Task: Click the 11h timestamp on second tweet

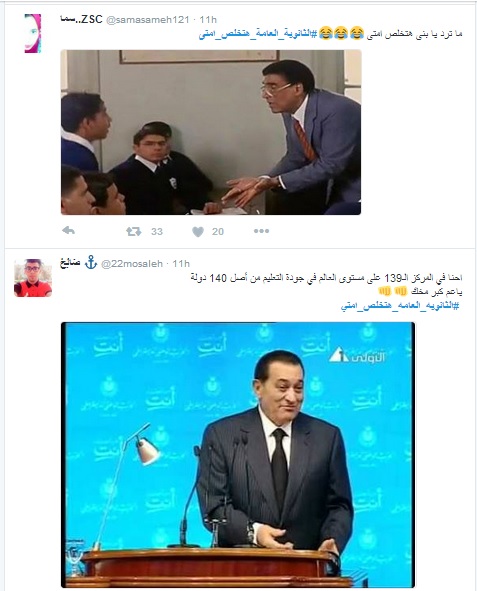Action: (x=181, y=263)
